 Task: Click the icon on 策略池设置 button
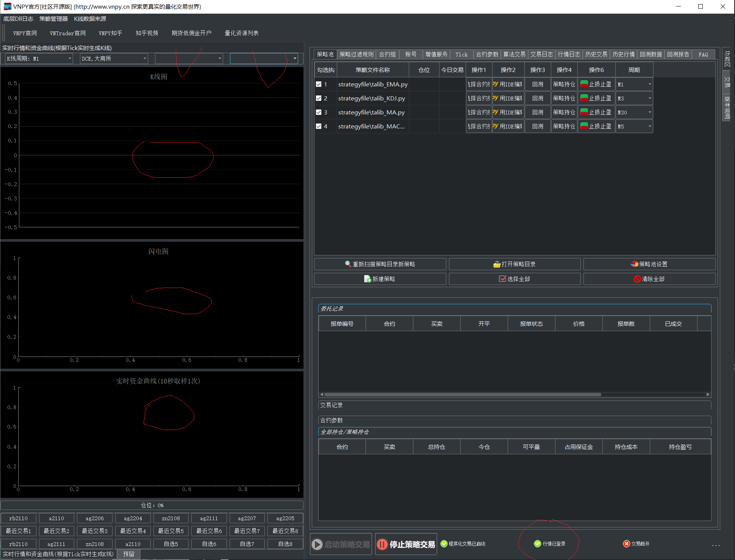pyautogui.click(x=634, y=264)
